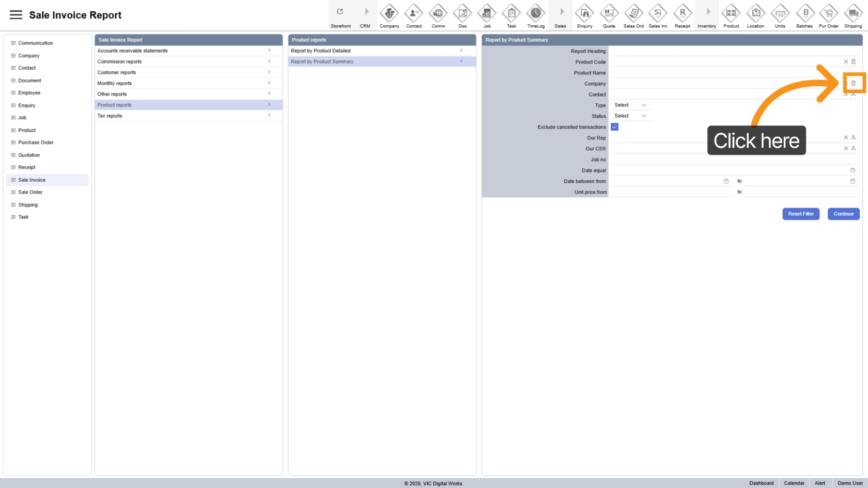Open the Receipt toolbar icon
Viewport: 868px width, 488px height.
[682, 13]
